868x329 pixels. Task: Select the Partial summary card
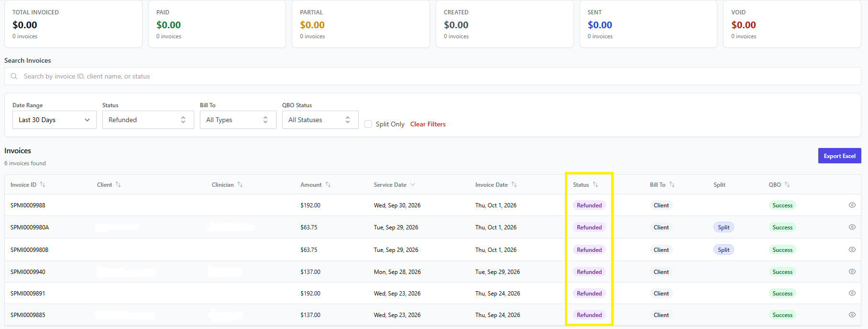coord(361,24)
